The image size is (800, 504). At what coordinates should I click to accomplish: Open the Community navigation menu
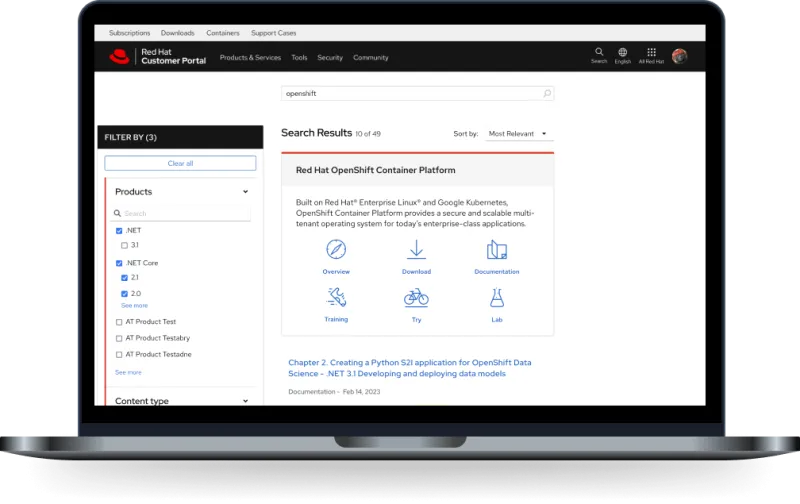pos(371,58)
